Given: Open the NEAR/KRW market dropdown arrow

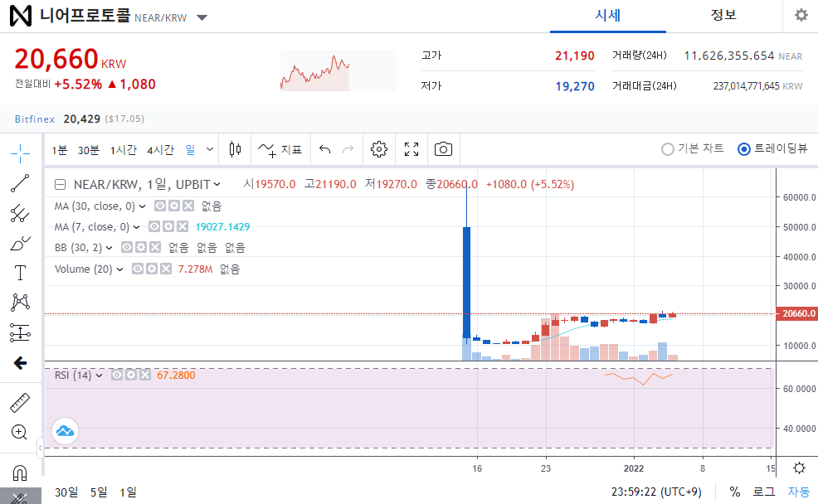Looking at the screenshot, I should [202, 17].
